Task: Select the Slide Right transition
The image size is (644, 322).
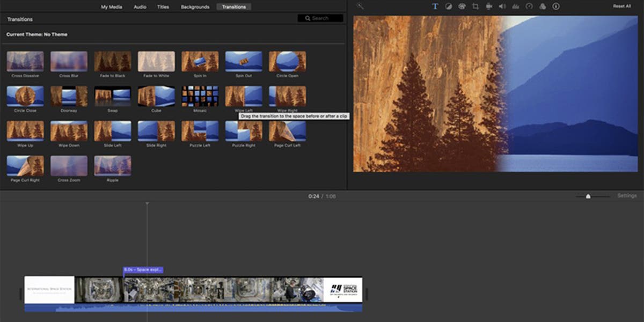Action: click(156, 134)
